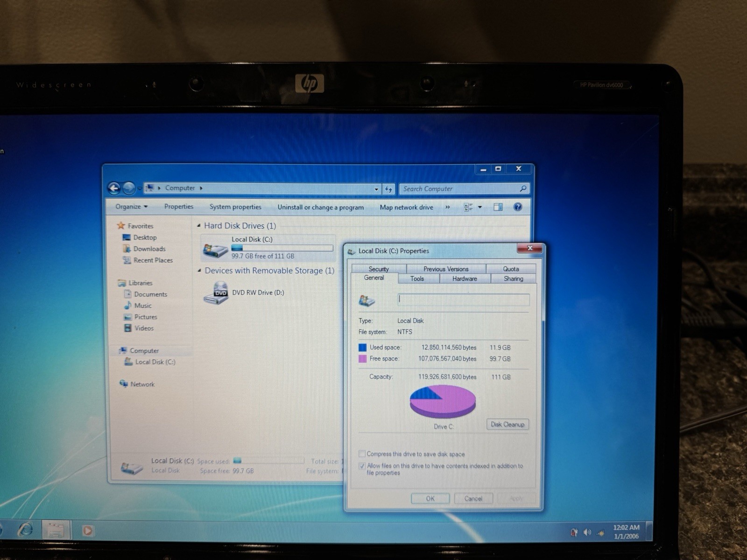Open the address bar history dropdown
Viewport: 747px width, 560px height.
tap(376, 189)
